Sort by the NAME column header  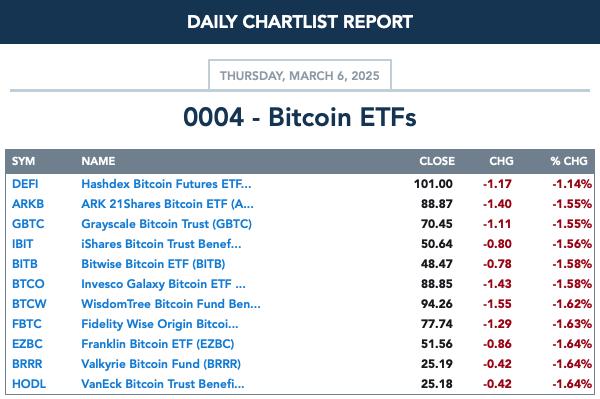pos(98,161)
